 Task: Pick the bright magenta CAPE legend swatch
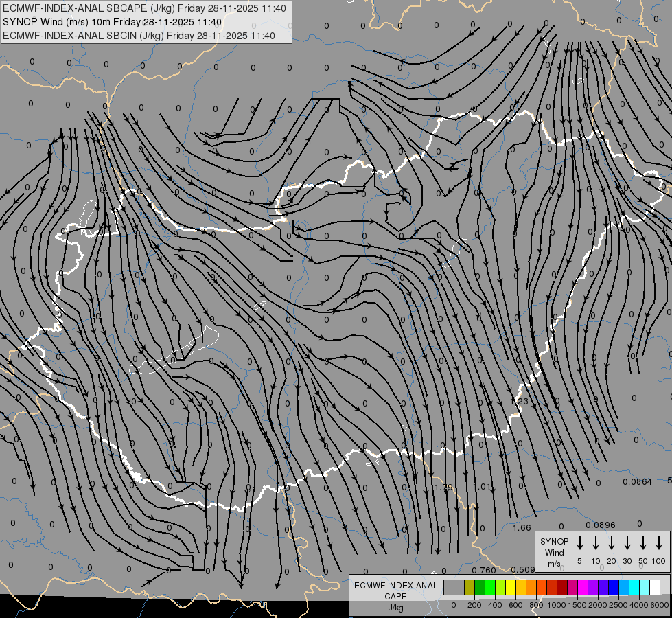coord(583,588)
